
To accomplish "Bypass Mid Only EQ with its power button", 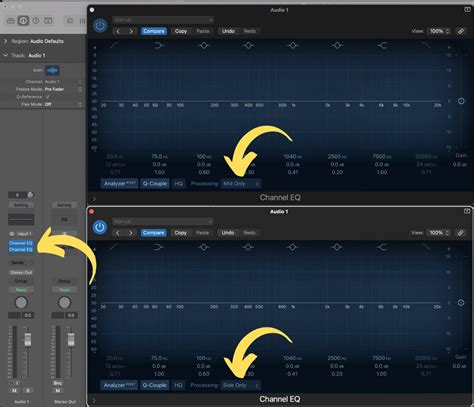I will 100,26.
